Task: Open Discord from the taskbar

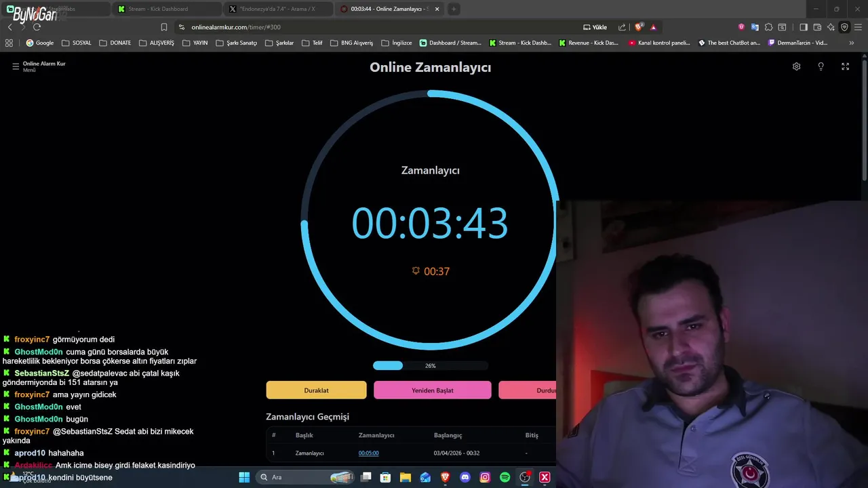Action: pyautogui.click(x=465, y=477)
